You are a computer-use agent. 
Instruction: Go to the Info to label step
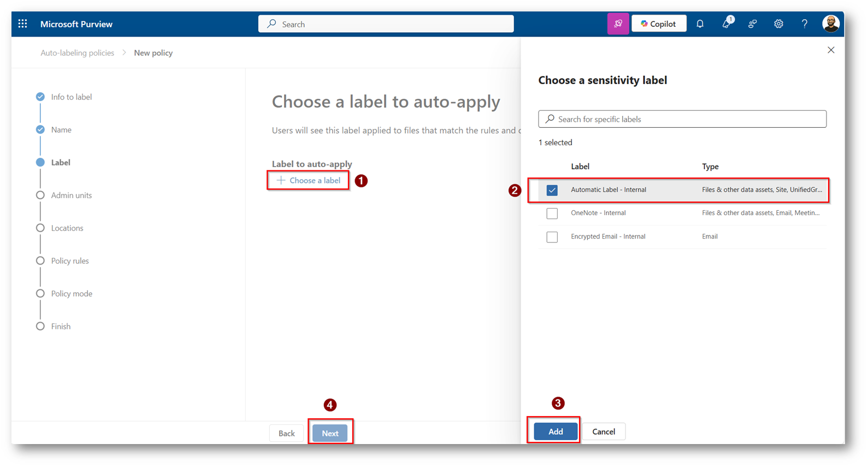tap(71, 97)
